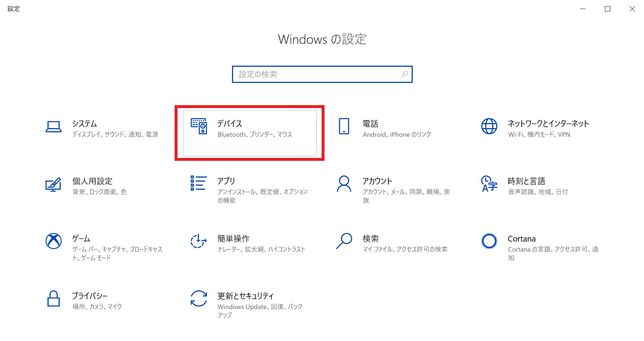Click the 時刻と言語 clock icon
Screen dimensions: 644x341
[489, 183]
